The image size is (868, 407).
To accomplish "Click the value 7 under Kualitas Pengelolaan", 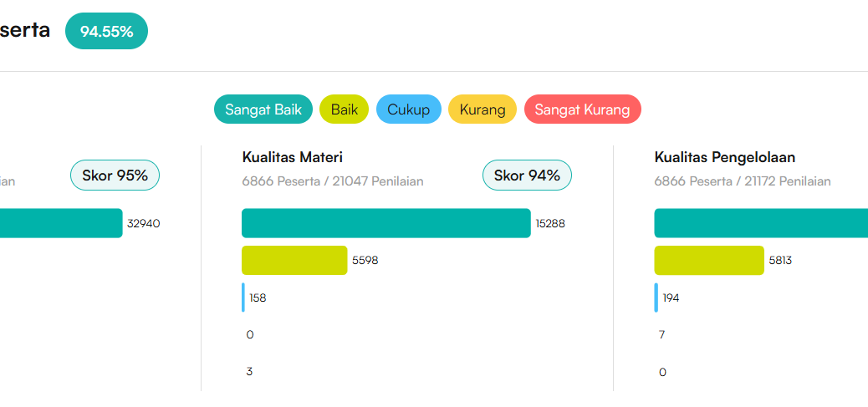I will [661, 334].
